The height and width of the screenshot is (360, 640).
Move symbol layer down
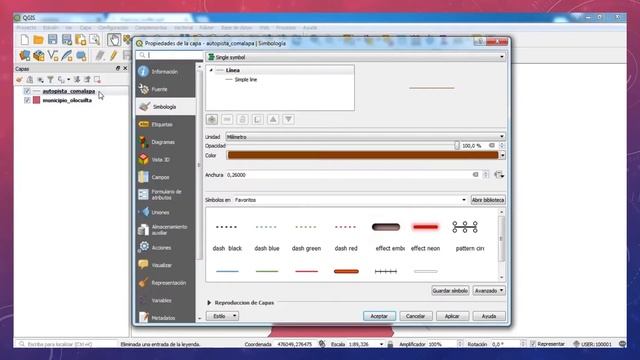pos(289,119)
